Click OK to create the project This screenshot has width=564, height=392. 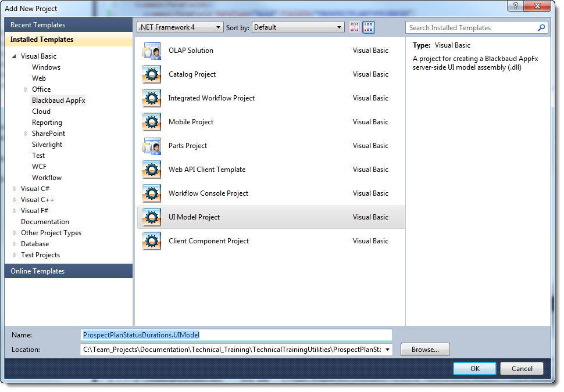point(475,369)
